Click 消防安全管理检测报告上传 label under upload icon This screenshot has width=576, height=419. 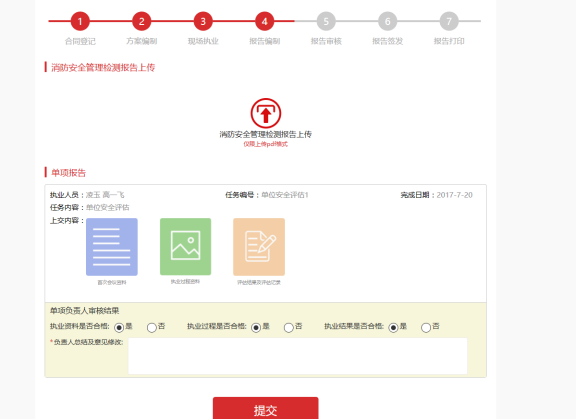point(266,134)
